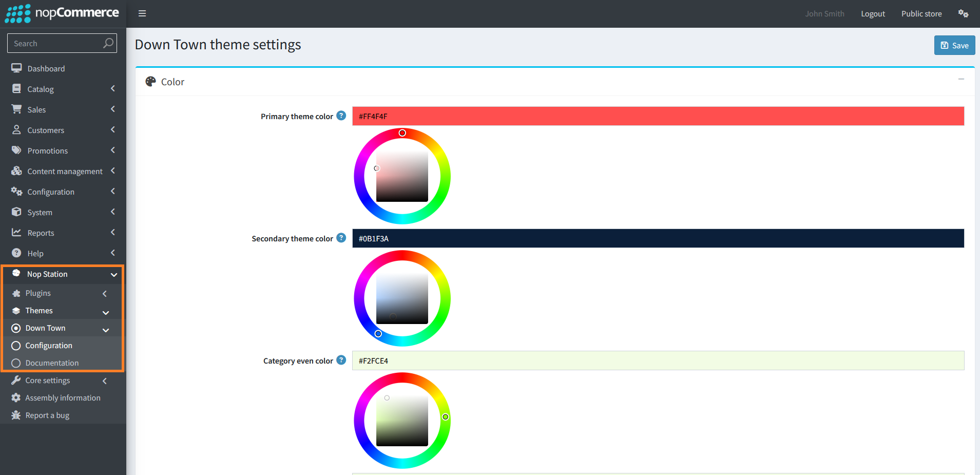Click the #FF4F4F primary color input
Viewport: 980px width, 475px height.
pos(658,116)
